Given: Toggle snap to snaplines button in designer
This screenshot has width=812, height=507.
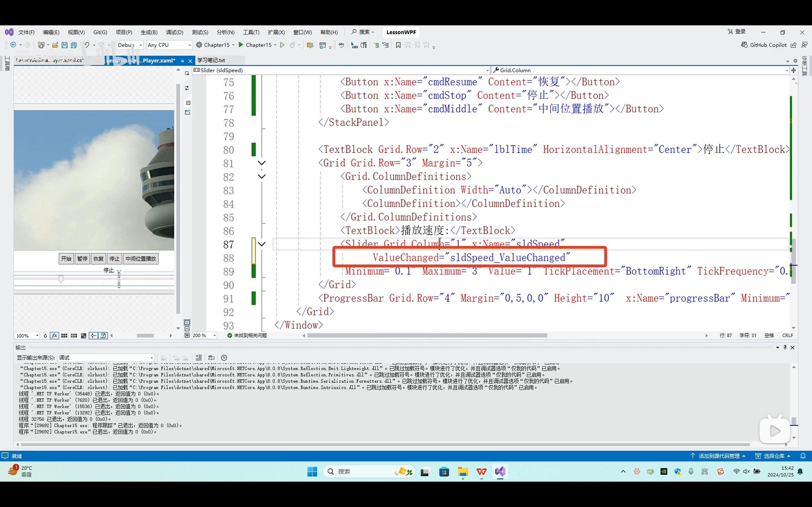Looking at the screenshot, I should pyautogui.click(x=93, y=336).
